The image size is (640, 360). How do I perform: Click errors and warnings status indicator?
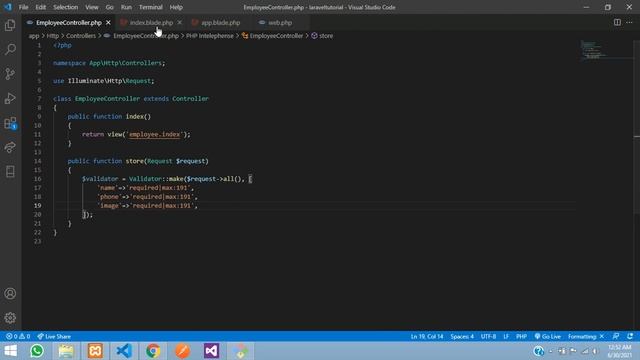coord(18,336)
